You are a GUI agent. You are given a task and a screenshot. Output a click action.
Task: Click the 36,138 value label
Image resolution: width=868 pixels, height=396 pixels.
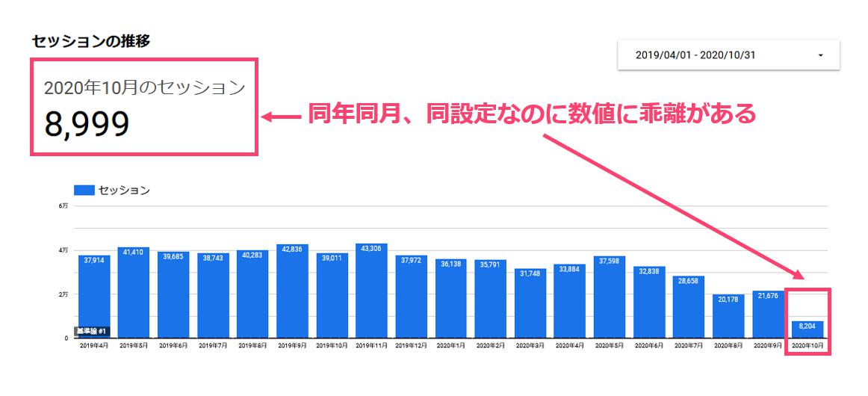451,264
